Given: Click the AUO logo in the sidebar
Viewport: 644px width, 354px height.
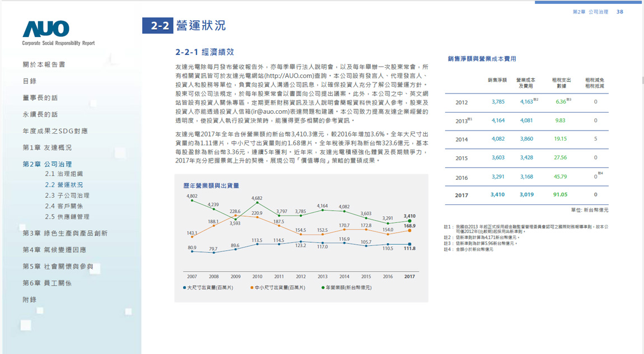Looking at the screenshot, I should tap(46, 29).
